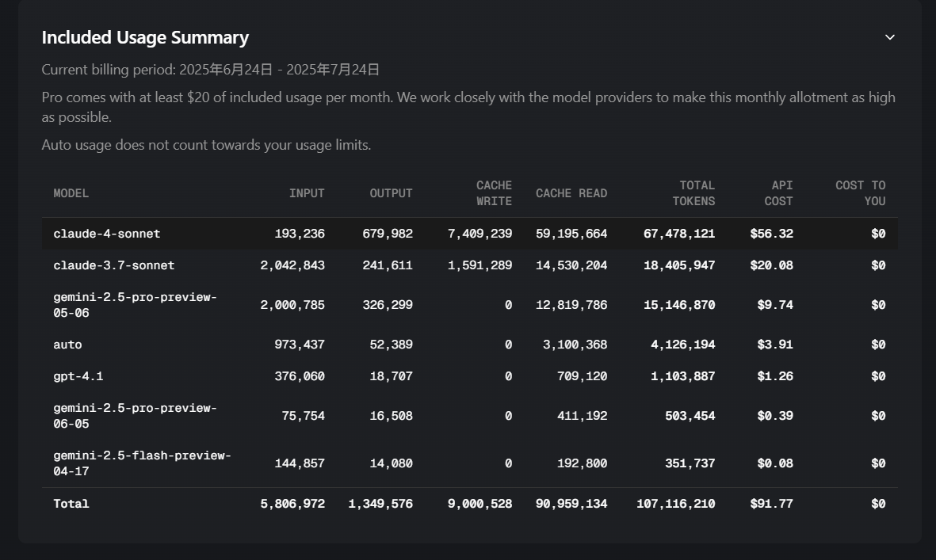Click output value 16,508
936x560 pixels.
[x=391, y=417]
